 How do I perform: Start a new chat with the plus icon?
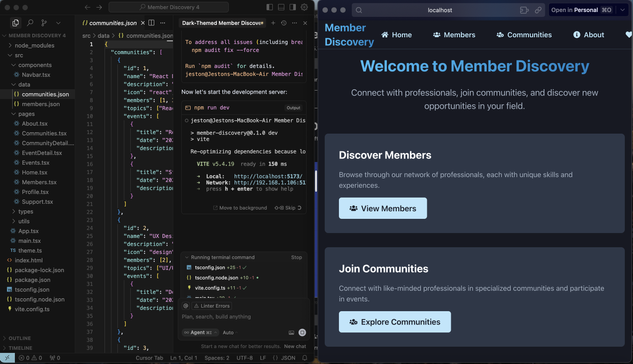point(273,23)
